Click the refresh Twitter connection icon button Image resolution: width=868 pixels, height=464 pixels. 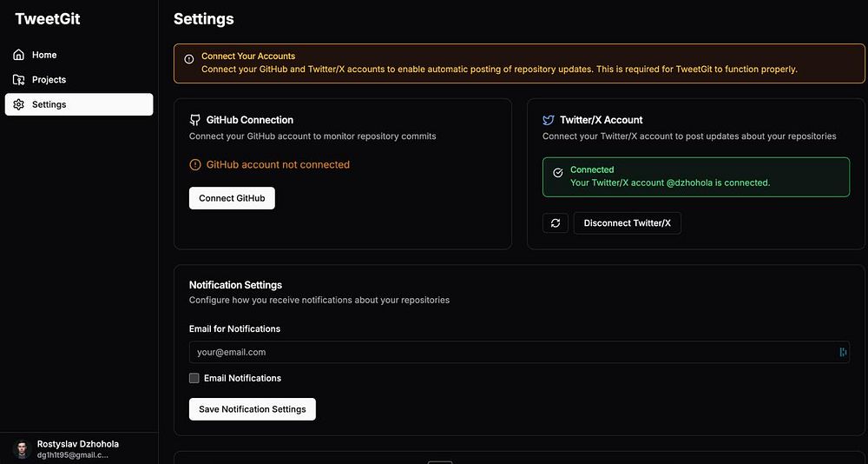556,223
